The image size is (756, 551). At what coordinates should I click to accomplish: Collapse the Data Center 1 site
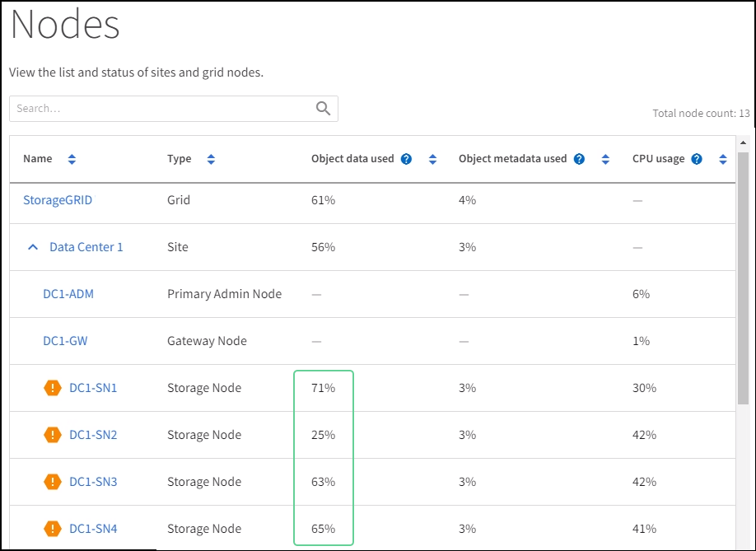click(x=33, y=247)
